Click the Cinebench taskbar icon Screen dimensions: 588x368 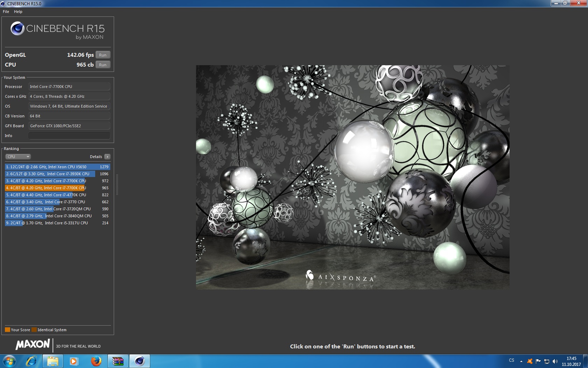tap(140, 361)
